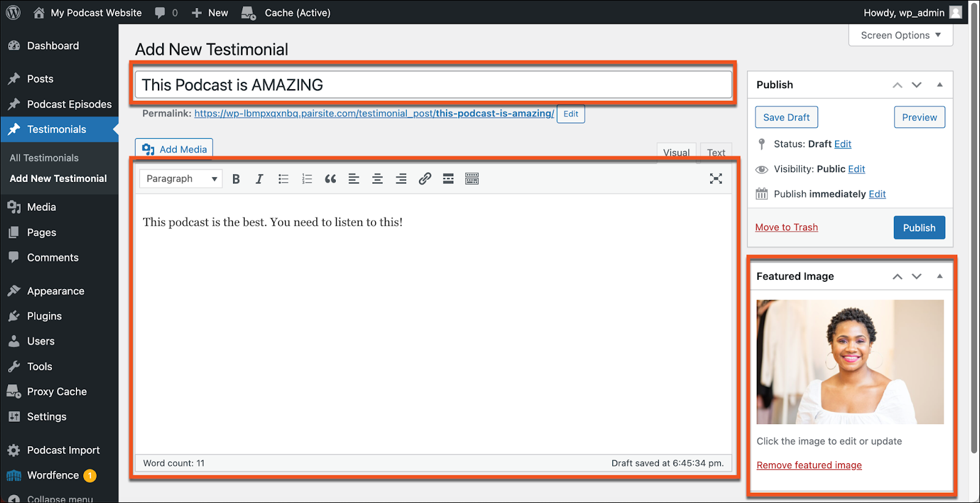Screen dimensions: 980x503
Task: Click the Save Draft button
Action: click(786, 117)
